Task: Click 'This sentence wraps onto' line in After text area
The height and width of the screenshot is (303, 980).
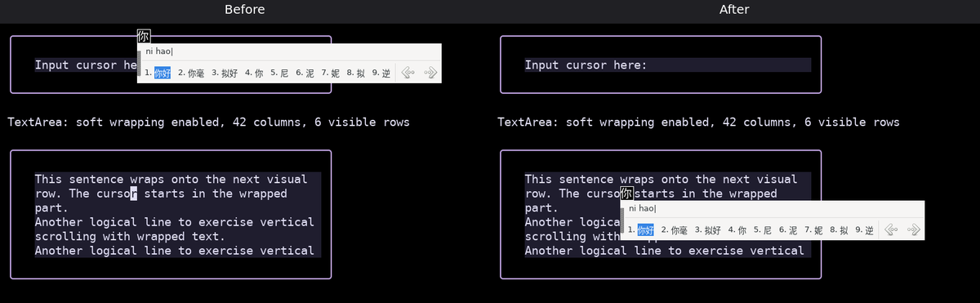Action: 661,179
